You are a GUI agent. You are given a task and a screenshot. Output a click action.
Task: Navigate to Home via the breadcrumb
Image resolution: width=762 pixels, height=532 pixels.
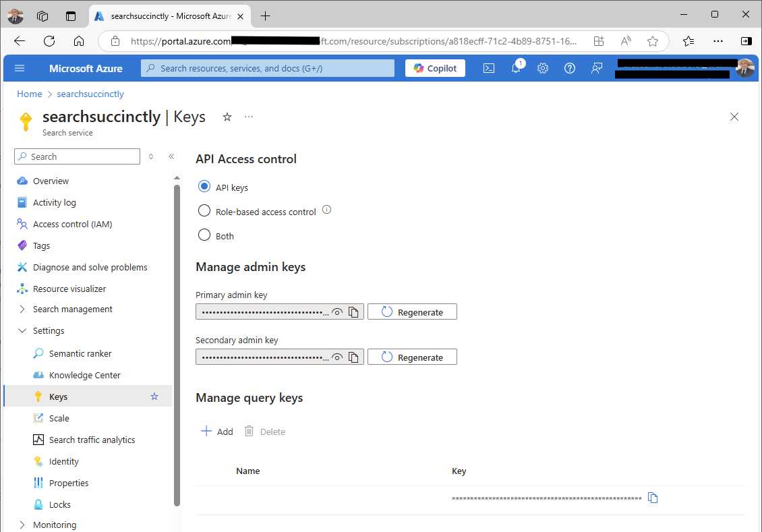coord(29,94)
